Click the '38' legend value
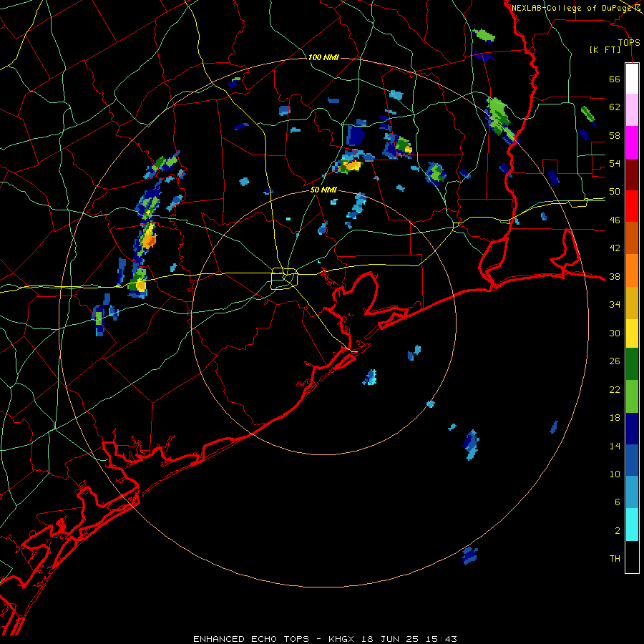The image size is (644, 644). [x=615, y=276]
